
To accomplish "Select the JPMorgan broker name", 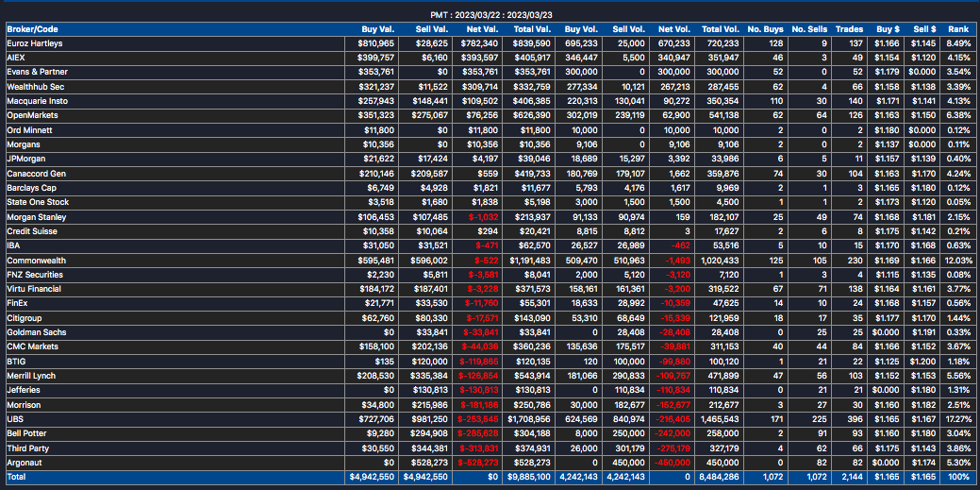I will pyautogui.click(x=25, y=159).
